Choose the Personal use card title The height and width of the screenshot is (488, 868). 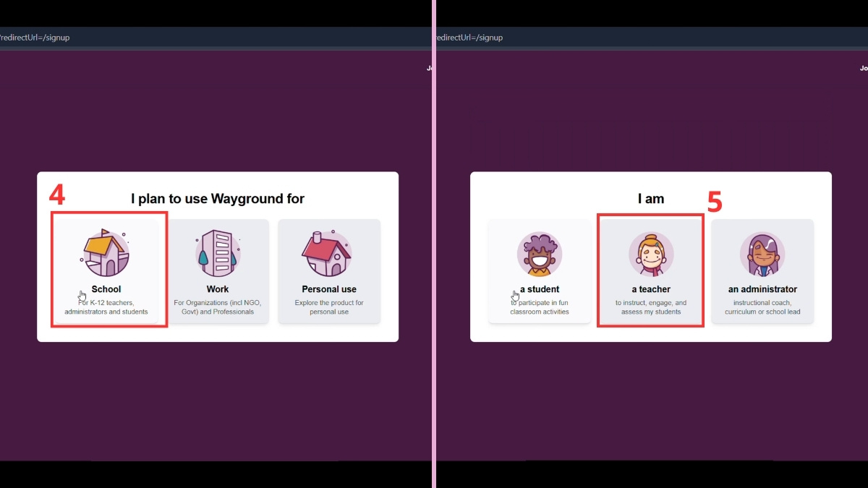point(329,289)
